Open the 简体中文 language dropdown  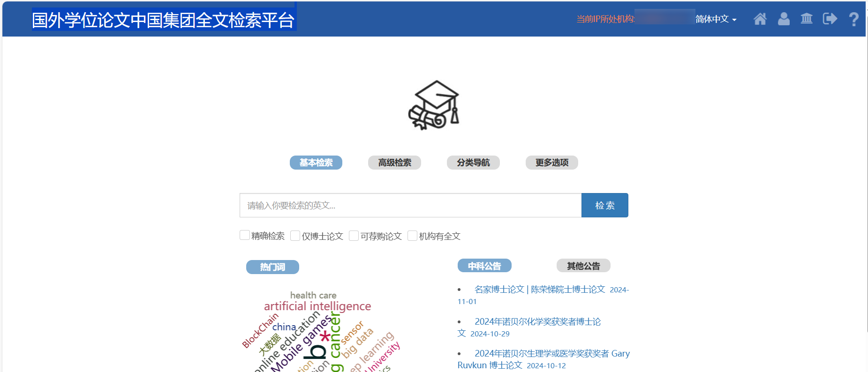(x=716, y=19)
